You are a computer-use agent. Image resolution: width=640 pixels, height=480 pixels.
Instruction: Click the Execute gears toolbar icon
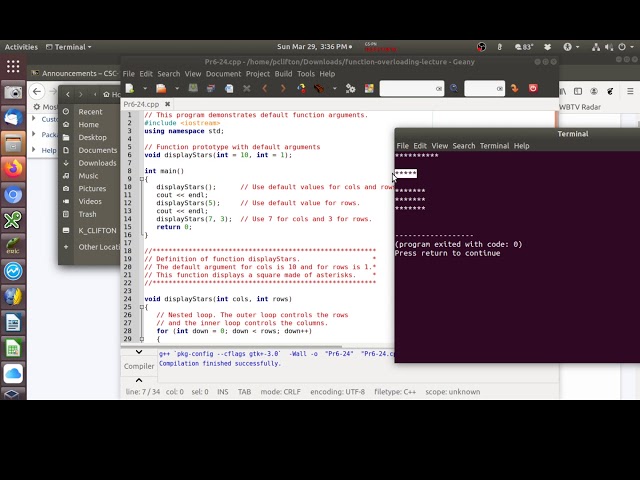(x=350, y=88)
